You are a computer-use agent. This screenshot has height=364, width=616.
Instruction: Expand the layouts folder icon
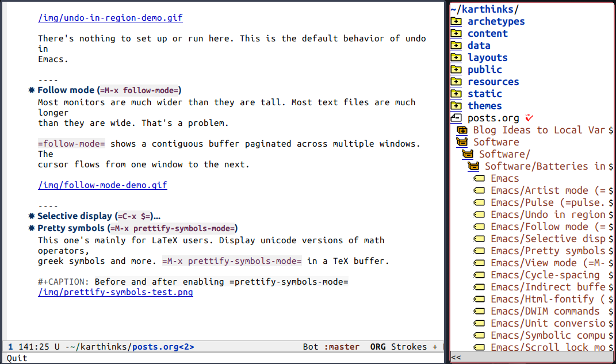456,58
